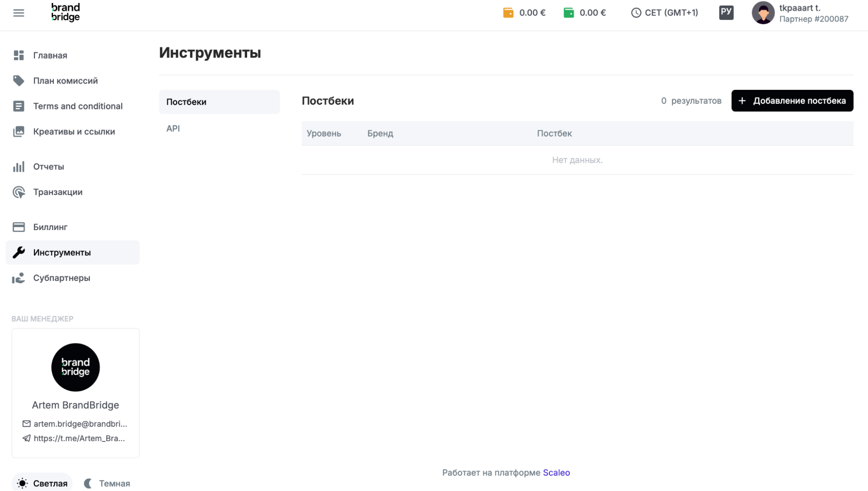Viewport: 868px width, 491px height.
Task: Click the Telegram paper plane icon
Action: 26,438
